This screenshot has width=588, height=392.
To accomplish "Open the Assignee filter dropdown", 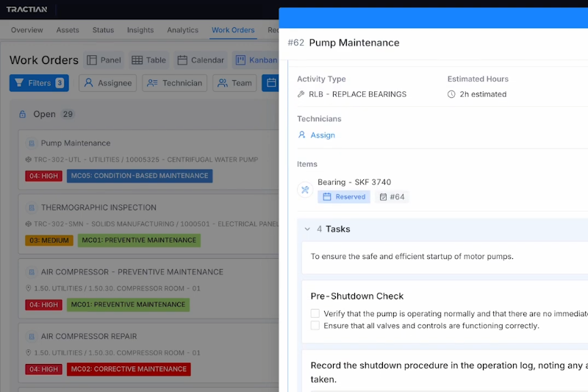I will click(108, 83).
